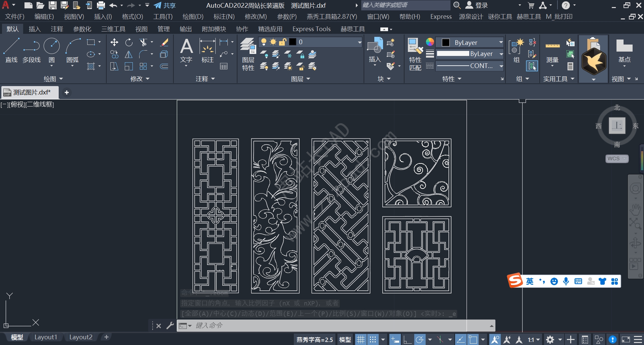Select the Erase tool in the Modify panel

click(164, 42)
